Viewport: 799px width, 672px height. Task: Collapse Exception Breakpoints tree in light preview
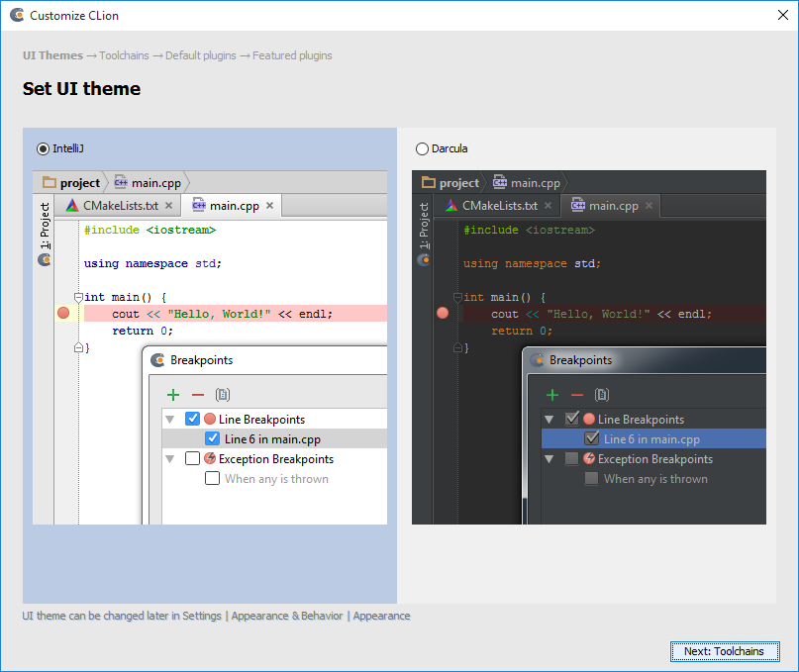[170, 459]
